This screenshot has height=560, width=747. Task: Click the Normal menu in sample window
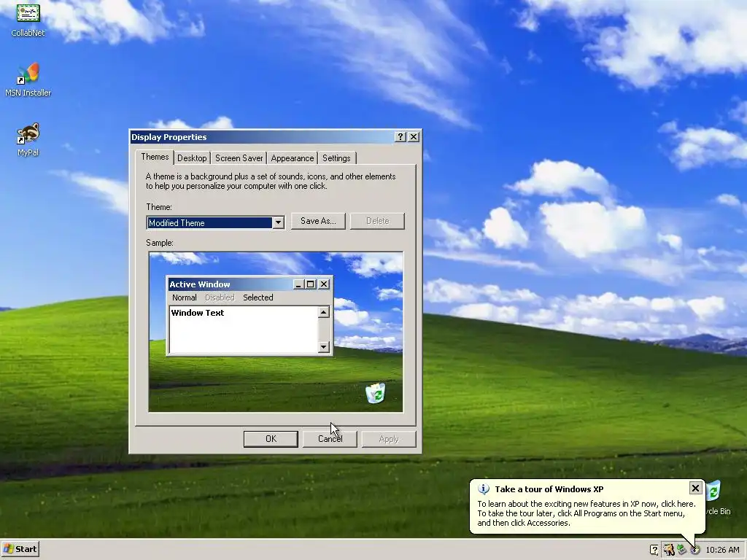point(185,297)
